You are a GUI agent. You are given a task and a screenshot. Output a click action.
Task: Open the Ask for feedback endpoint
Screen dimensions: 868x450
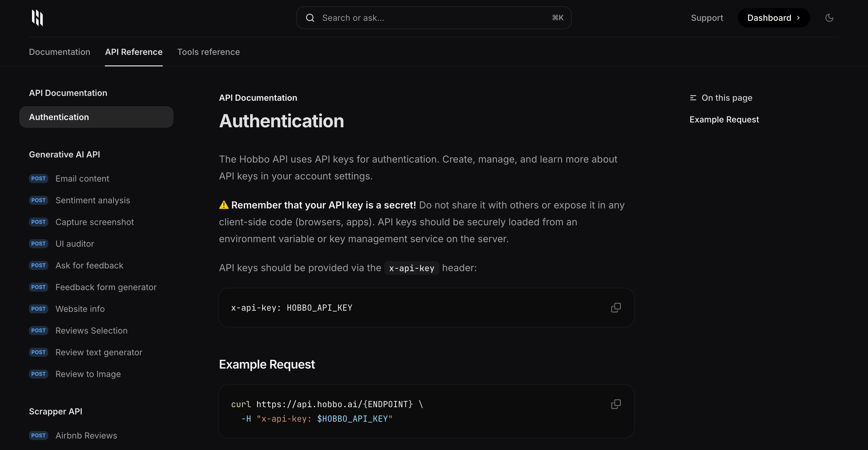point(89,265)
